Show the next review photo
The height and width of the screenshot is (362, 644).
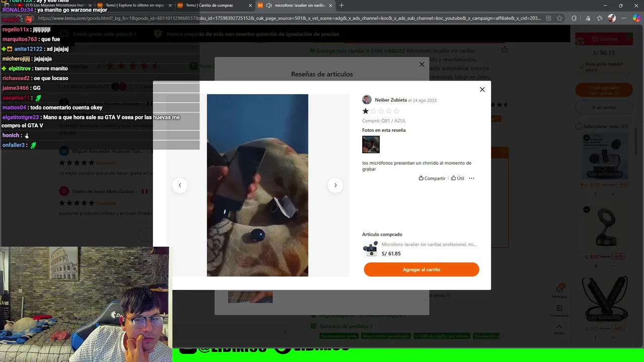pos(335,185)
